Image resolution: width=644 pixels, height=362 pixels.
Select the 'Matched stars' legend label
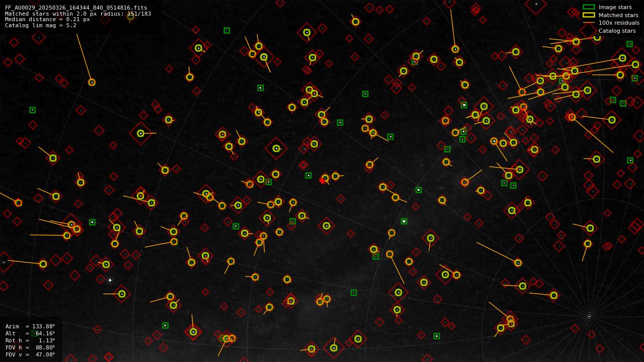click(618, 15)
